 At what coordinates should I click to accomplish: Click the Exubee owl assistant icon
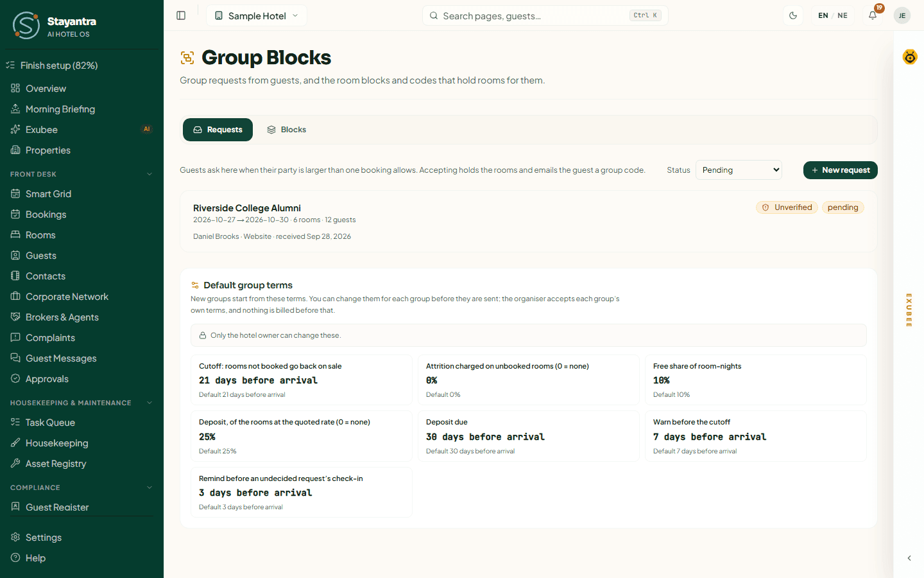tap(910, 57)
